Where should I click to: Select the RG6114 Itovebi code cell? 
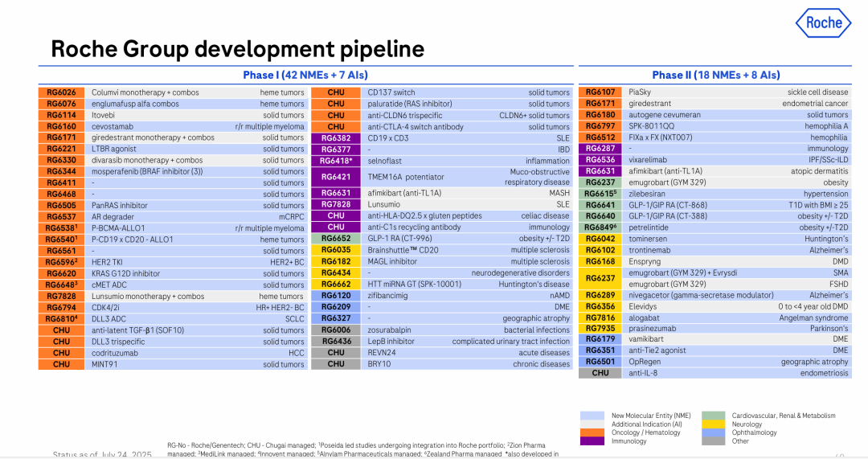coord(61,115)
